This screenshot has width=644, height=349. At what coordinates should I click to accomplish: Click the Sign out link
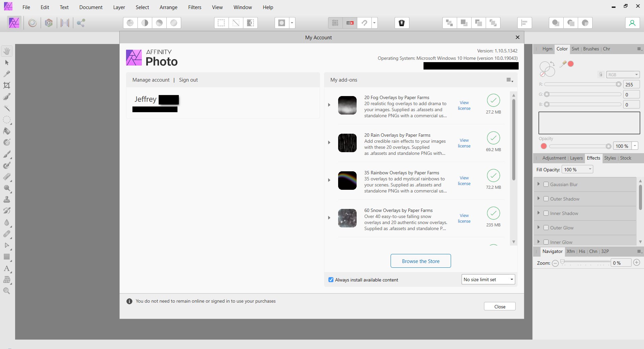[188, 80]
